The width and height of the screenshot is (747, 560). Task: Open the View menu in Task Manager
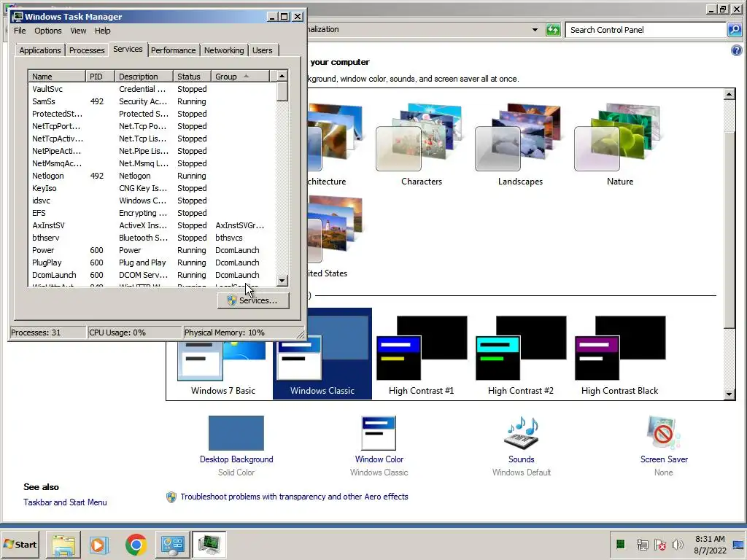(x=78, y=31)
